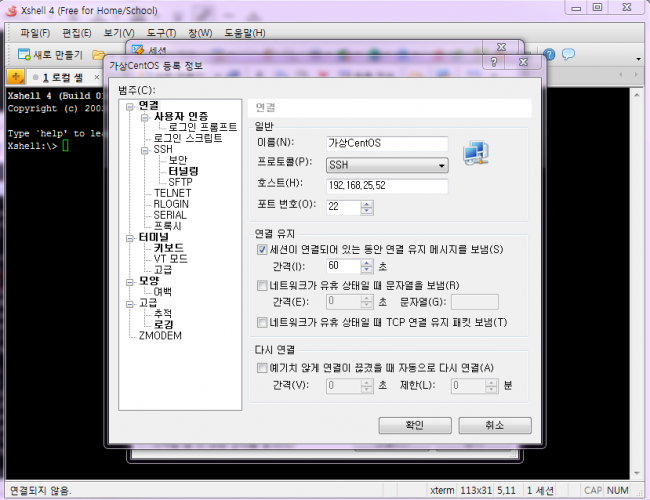Select 로그인 프롬프트 in the category tree

click(203, 127)
